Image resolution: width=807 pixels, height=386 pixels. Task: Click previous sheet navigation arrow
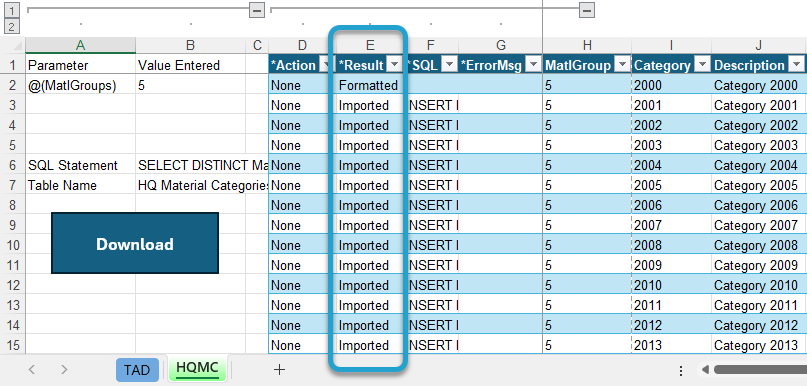(x=32, y=369)
